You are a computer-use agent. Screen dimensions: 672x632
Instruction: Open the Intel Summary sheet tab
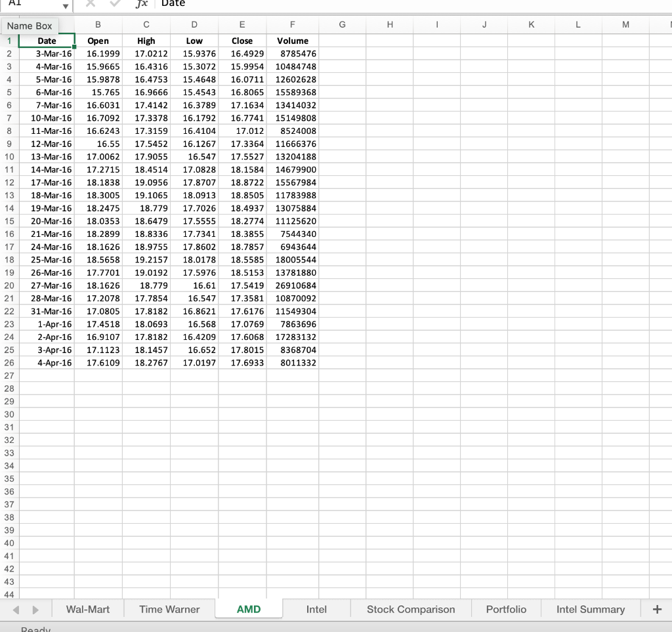point(590,609)
